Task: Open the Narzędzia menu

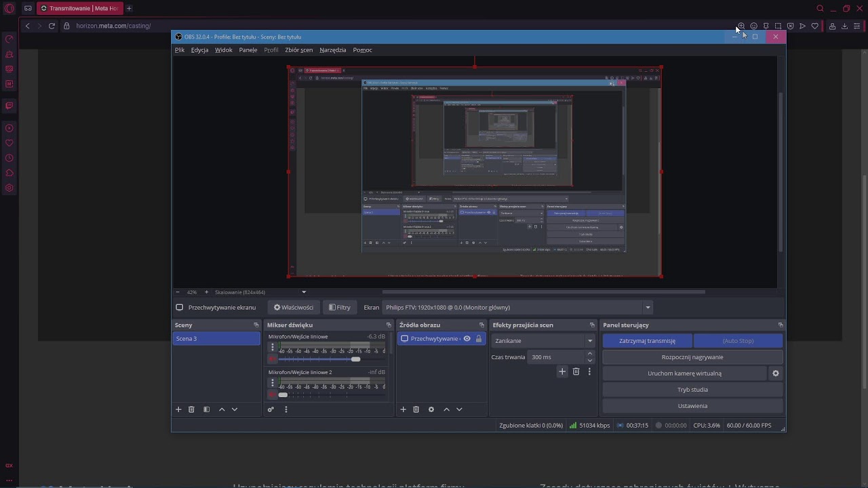Action: tap(332, 50)
